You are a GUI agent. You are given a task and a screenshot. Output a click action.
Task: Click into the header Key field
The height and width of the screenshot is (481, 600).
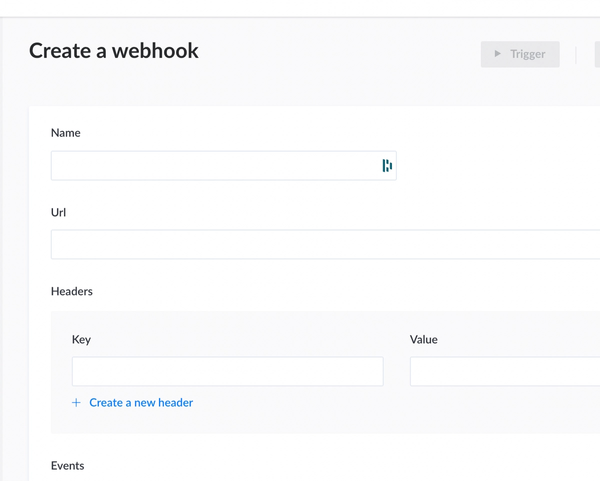pyautogui.click(x=227, y=371)
